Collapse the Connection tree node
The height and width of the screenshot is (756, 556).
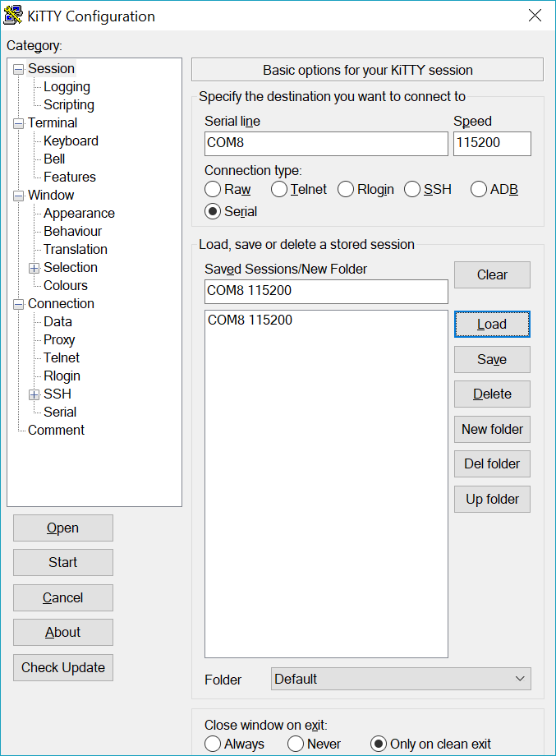click(x=18, y=305)
